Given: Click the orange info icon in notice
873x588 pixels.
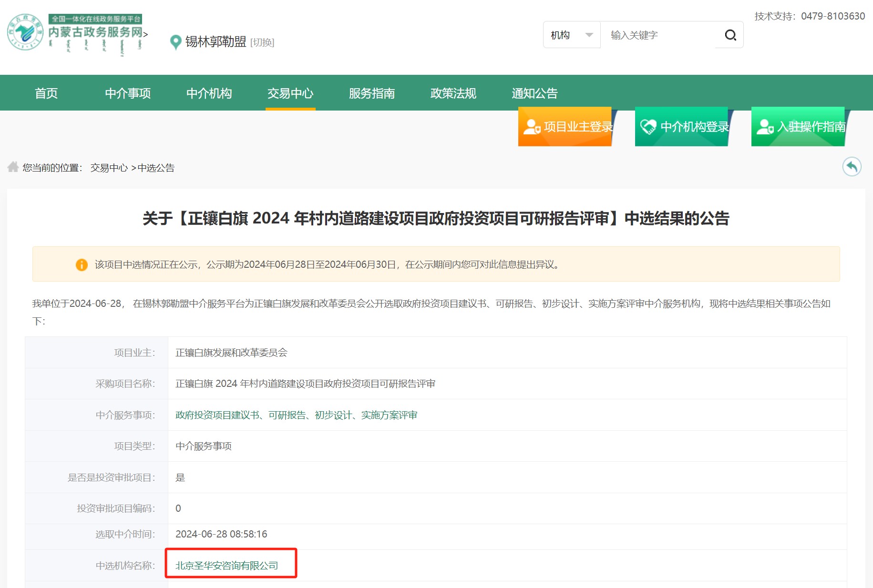Looking at the screenshot, I should pyautogui.click(x=82, y=264).
